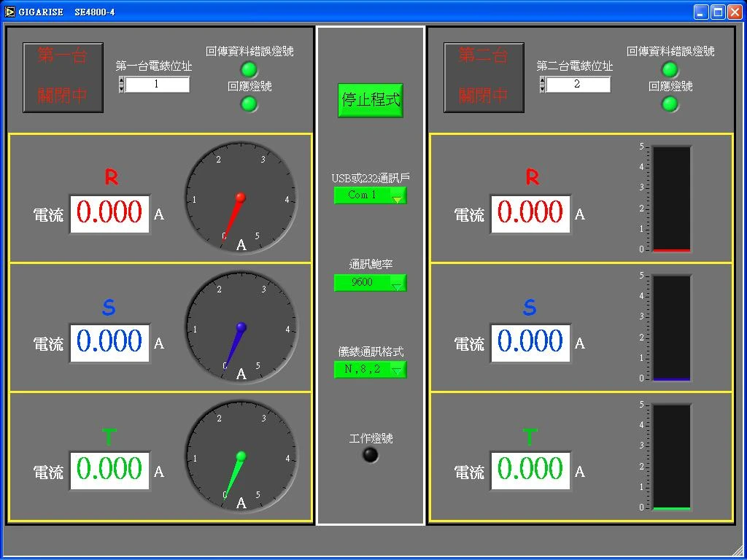Click second meter T current value 0.000

(x=530, y=471)
